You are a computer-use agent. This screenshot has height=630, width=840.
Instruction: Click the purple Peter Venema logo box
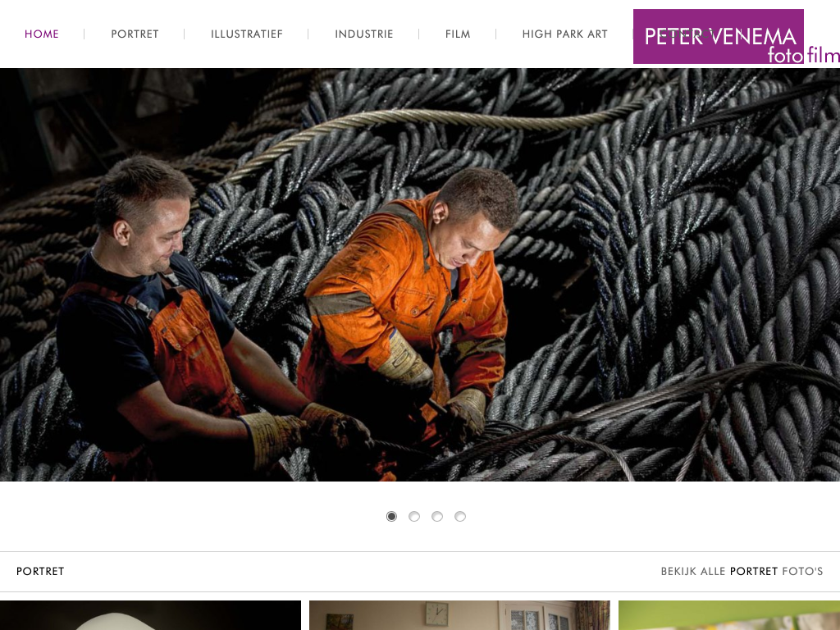coord(719,36)
